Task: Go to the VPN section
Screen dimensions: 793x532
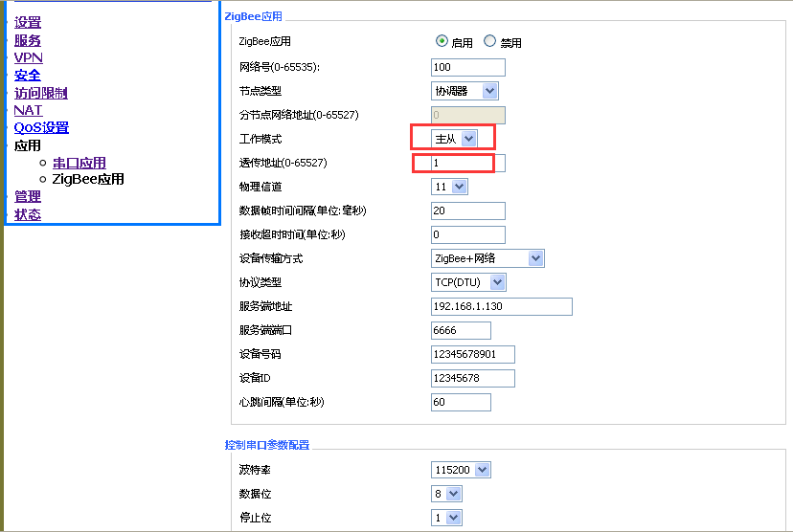Action: coord(29,57)
